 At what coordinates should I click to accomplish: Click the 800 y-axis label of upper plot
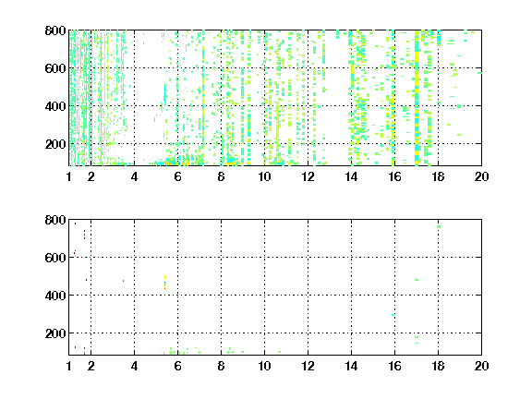pos(55,30)
